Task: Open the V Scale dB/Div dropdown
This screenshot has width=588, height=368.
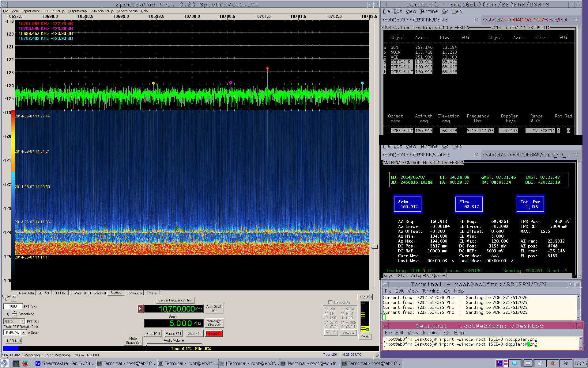Action: [x=24, y=333]
